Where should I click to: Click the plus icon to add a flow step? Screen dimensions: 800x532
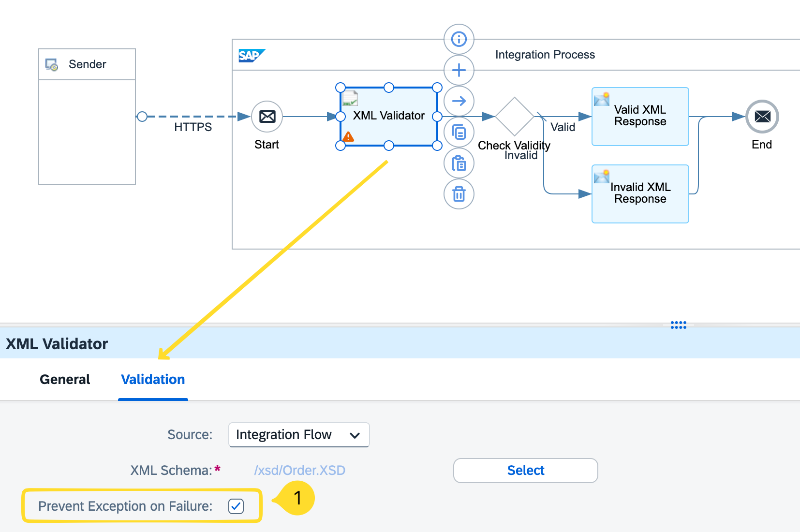pos(459,70)
